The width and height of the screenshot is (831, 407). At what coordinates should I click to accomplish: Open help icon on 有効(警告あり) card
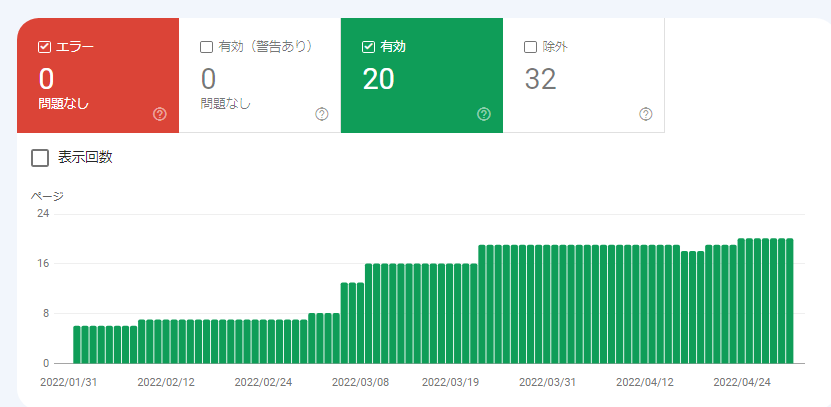[x=322, y=114]
